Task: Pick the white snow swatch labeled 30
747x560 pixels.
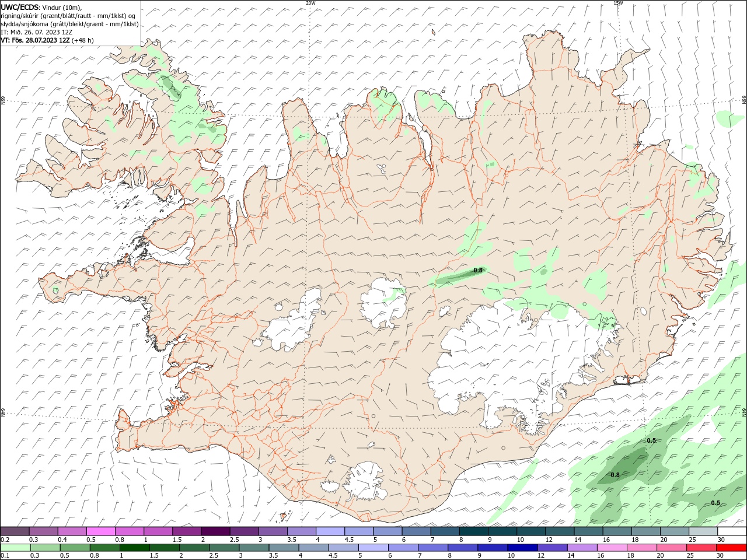Action: click(x=731, y=531)
